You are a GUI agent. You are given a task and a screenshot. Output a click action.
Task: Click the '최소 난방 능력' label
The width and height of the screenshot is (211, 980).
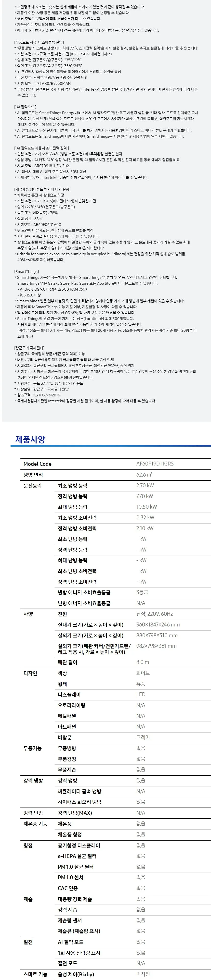[73, 539]
